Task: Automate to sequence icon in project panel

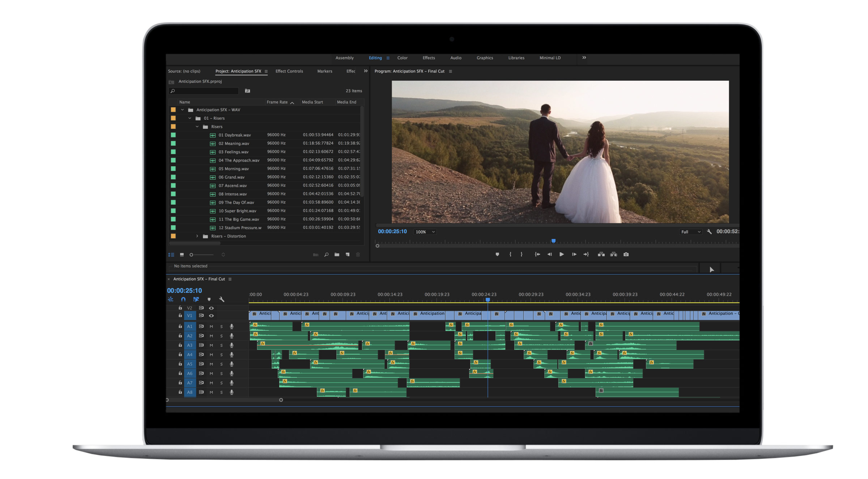Action: [x=316, y=255]
